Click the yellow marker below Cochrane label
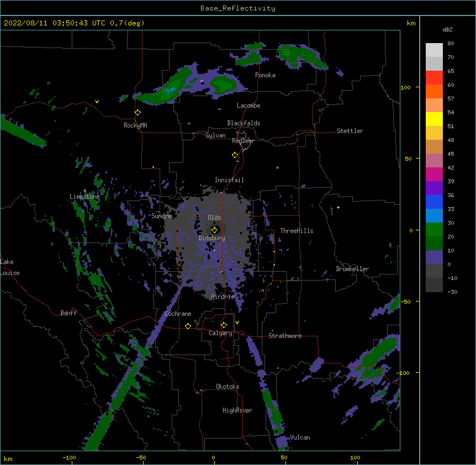476x465 pixels. click(188, 326)
